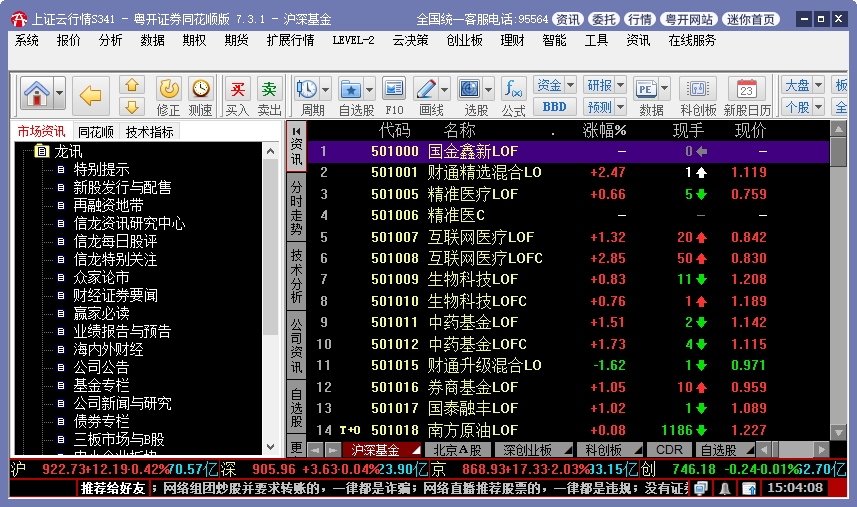Image resolution: width=857 pixels, height=507 pixels.
Task: Click the page-up arrow toolbar icon
Action: pos(132,85)
